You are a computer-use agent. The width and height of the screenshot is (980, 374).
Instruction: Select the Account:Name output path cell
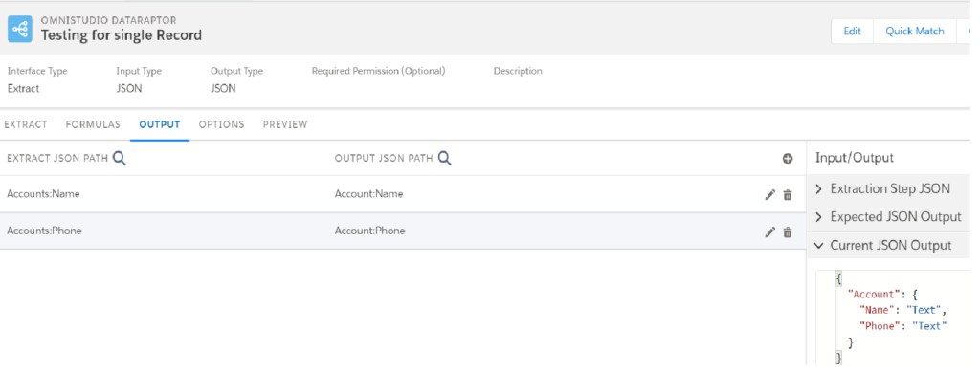tap(368, 193)
